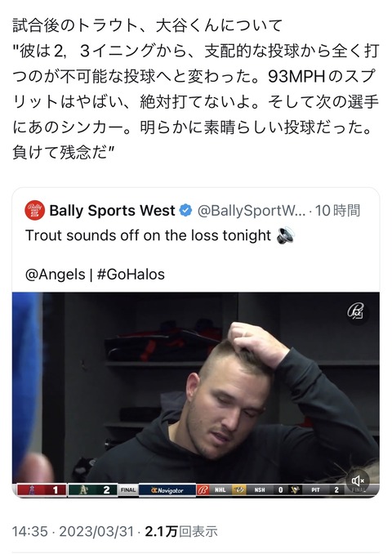Image resolution: width=392 pixels, height=554 pixels.
Task: Click the OC Navigator sponsor logo
Action: (167, 490)
